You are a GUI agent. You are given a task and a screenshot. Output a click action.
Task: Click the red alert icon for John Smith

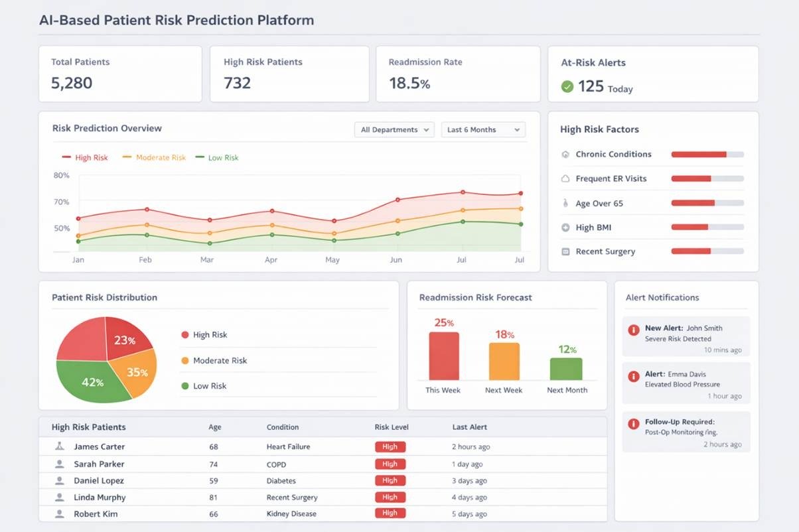[634, 330]
